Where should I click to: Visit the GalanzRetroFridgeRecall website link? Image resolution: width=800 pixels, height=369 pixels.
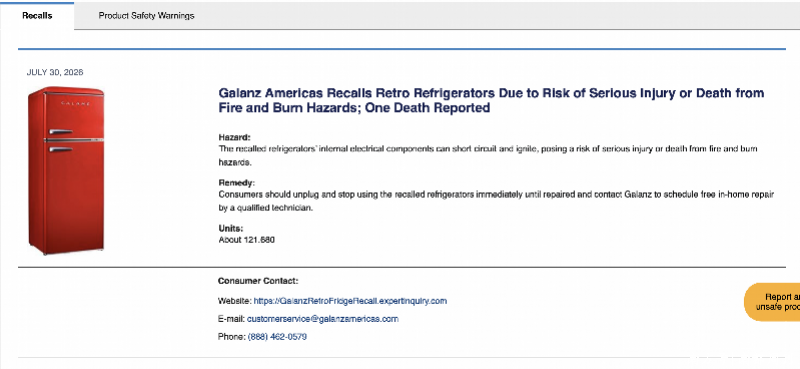pyautogui.click(x=350, y=301)
